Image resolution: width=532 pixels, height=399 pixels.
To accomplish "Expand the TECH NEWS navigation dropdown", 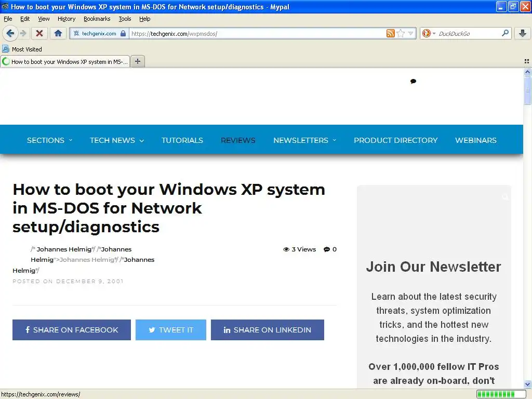I will (x=117, y=140).
